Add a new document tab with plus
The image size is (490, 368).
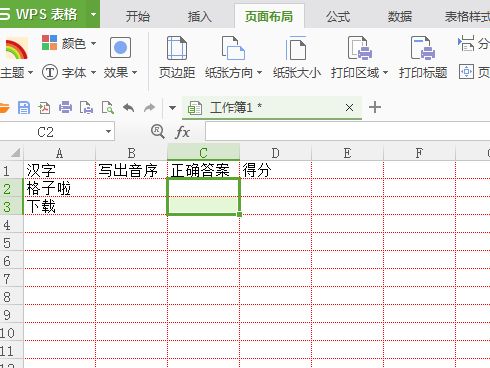click(x=375, y=107)
